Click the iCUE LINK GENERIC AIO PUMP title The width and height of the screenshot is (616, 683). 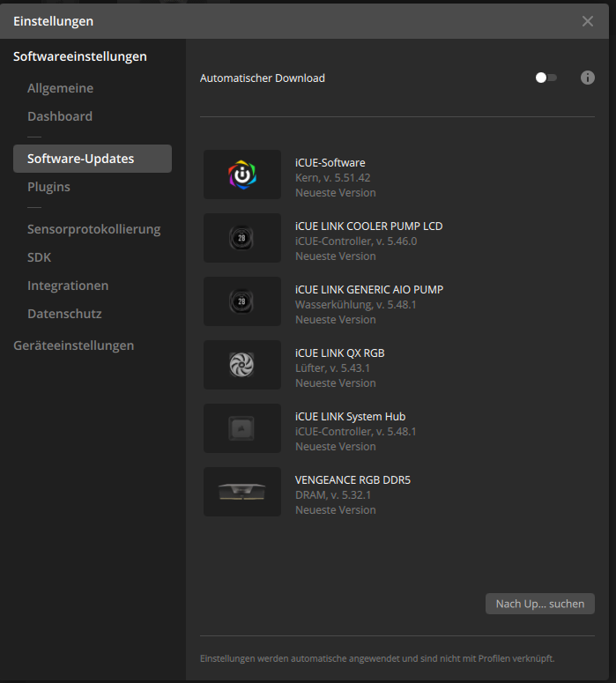coord(369,290)
